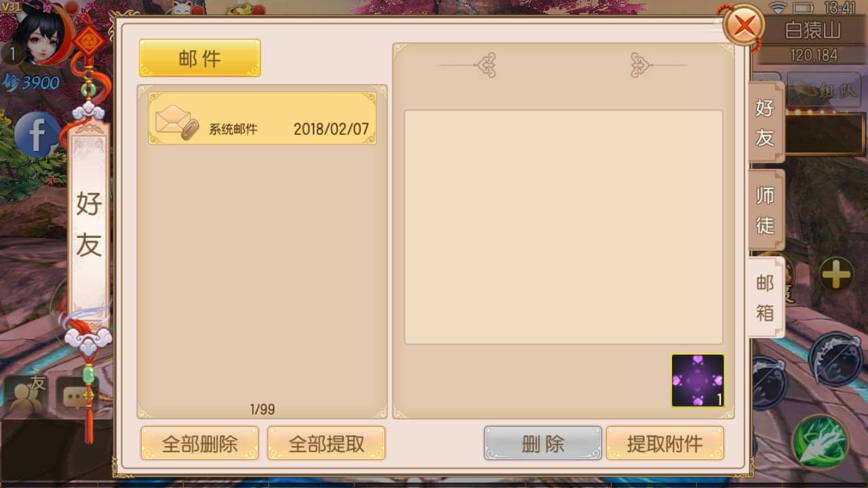Click the envelope icon on the system mail
This screenshot has width=868, height=488.
coord(176,122)
